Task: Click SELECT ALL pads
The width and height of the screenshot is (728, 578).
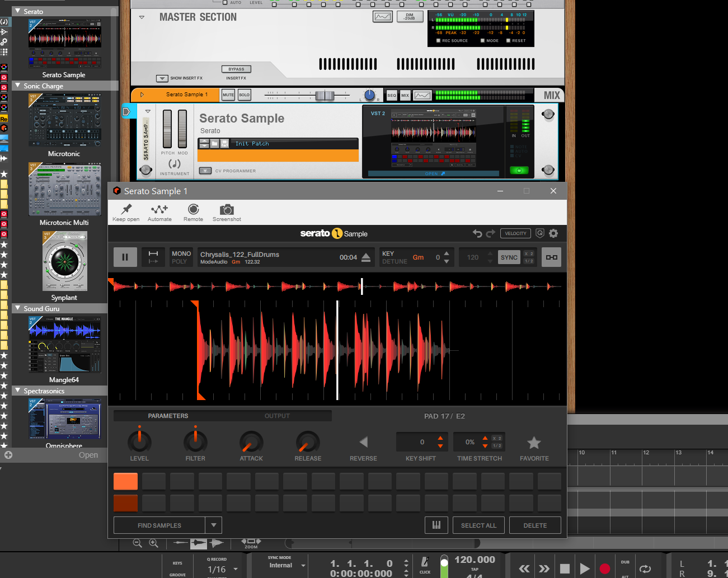Action: 478,525
